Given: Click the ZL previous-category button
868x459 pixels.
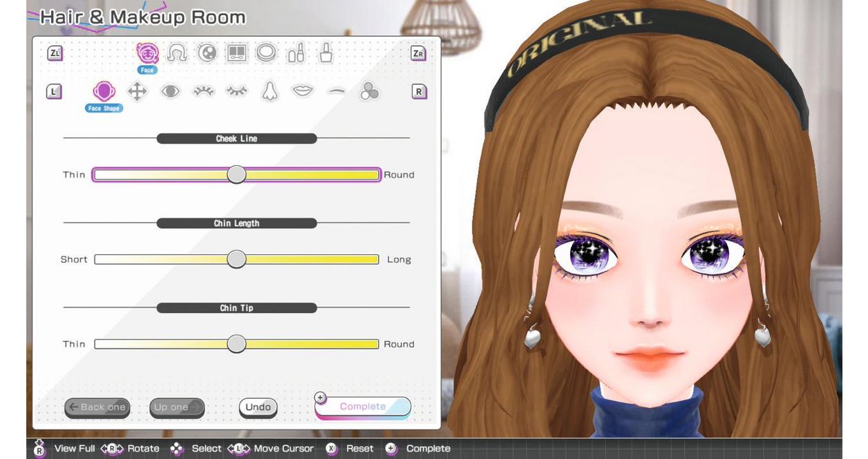Looking at the screenshot, I should click(x=55, y=54).
